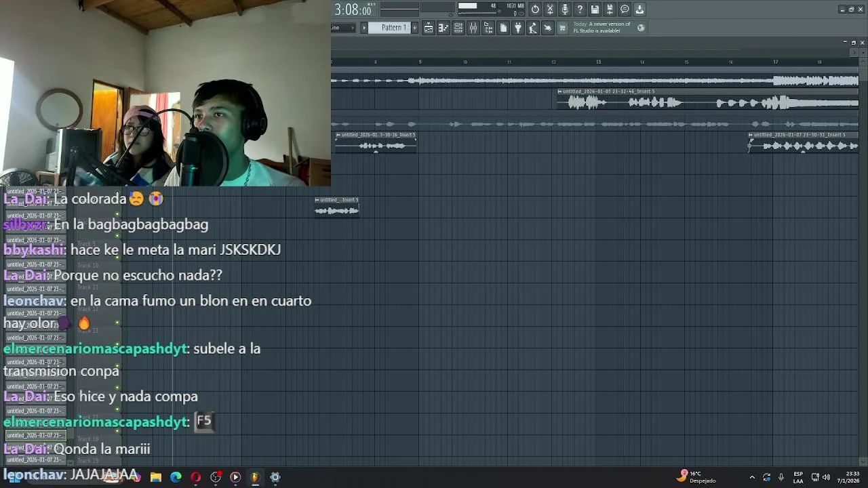This screenshot has height=488, width=868.
Task: Jump to bar 17 on timeline ruler
Action: [775, 62]
